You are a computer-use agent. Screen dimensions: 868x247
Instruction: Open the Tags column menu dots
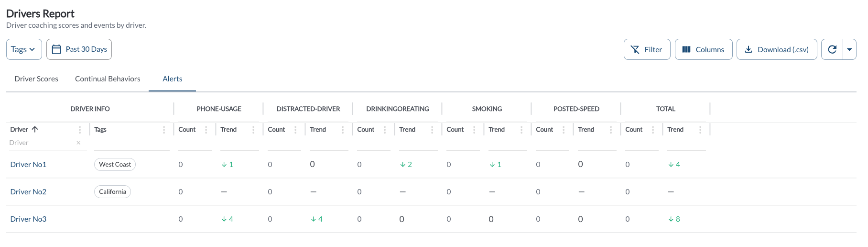pyautogui.click(x=164, y=130)
